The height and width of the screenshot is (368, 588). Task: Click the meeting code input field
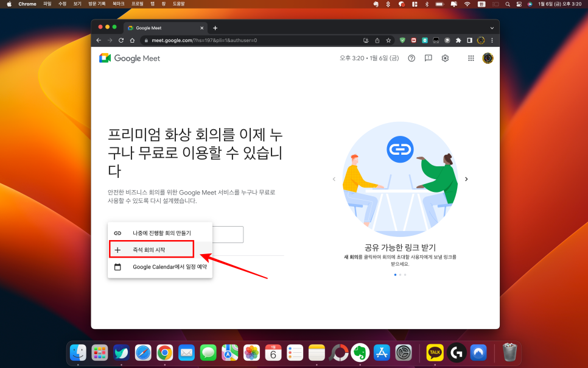click(x=228, y=235)
